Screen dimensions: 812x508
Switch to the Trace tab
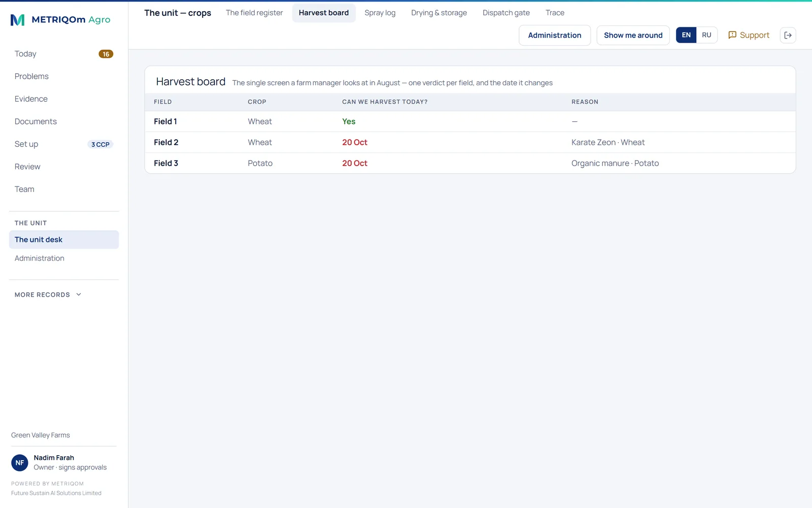(555, 13)
